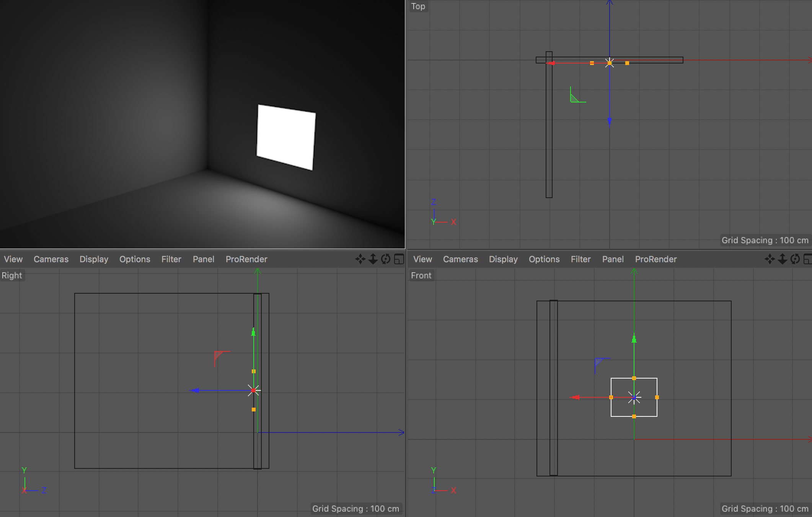The height and width of the screenshot is (517, 812).
Task: Click the rotate view icon in Right viewport
Action: 386,259
